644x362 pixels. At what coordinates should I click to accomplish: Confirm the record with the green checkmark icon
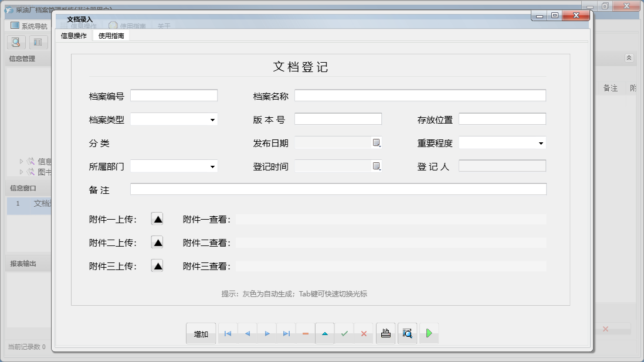pyautogui.click(x=345, y=333)
